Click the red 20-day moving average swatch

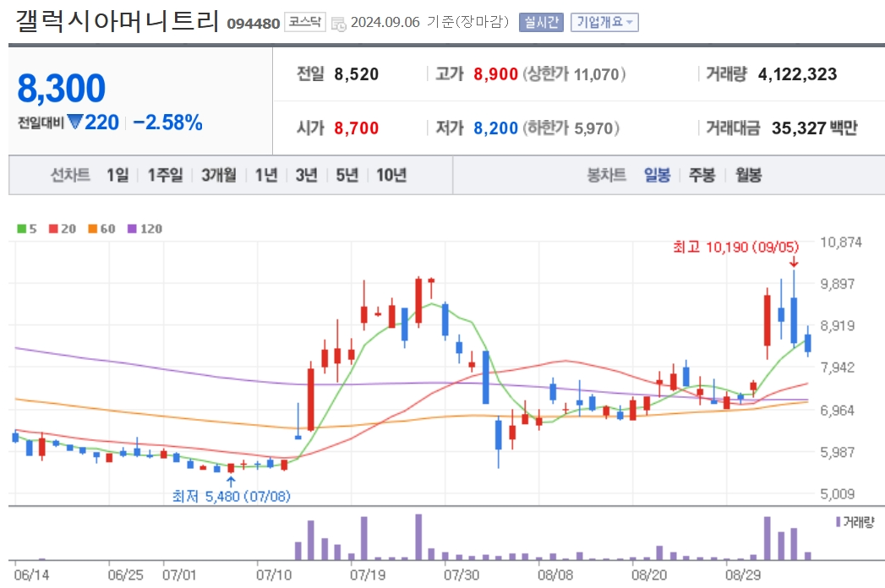pos(53,229)
